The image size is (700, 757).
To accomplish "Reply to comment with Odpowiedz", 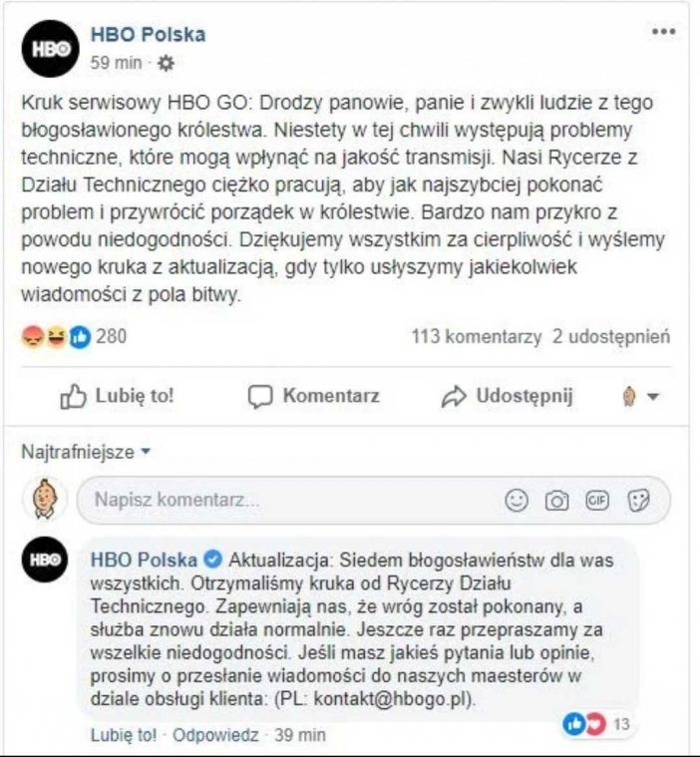I will point(215,735).
